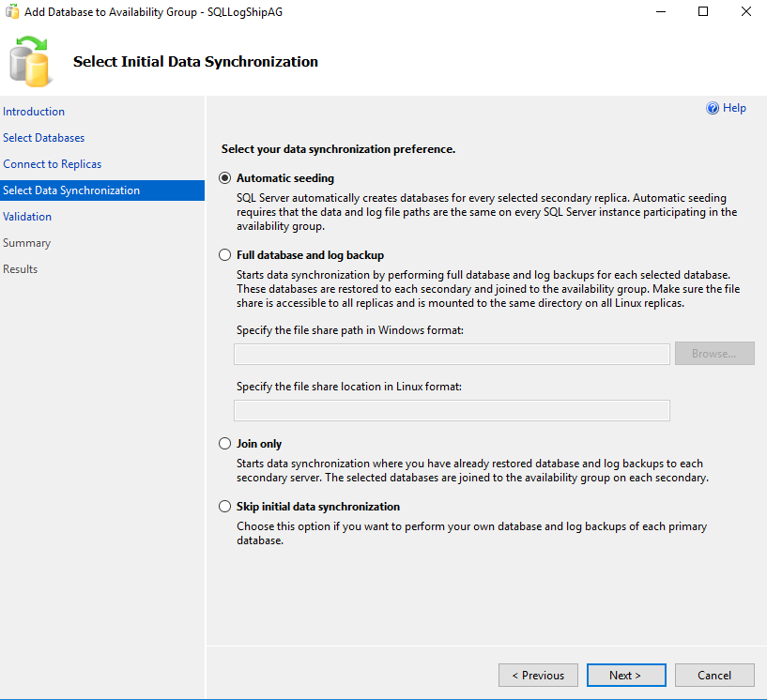Jump to the Validation step

click(27, 217)
